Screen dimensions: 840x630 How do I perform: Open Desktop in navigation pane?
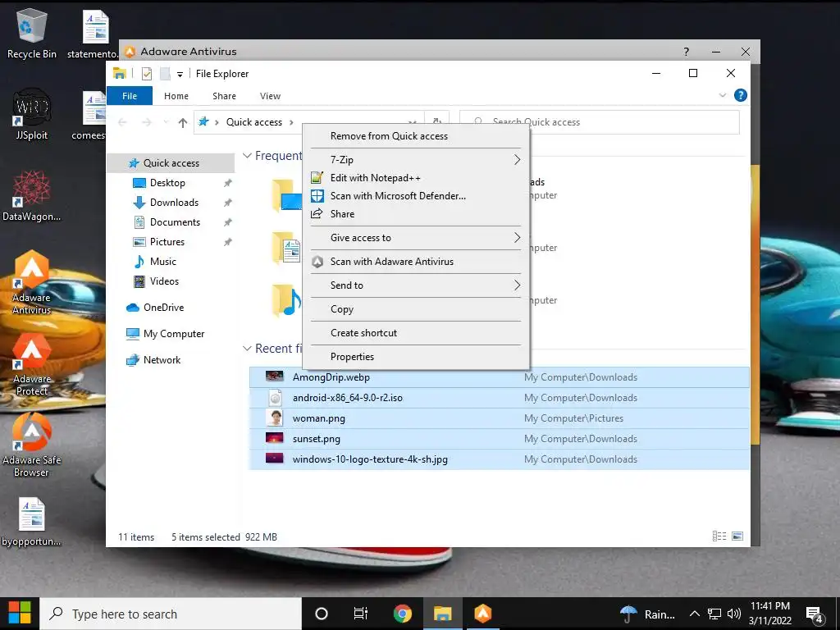point(167,183)
